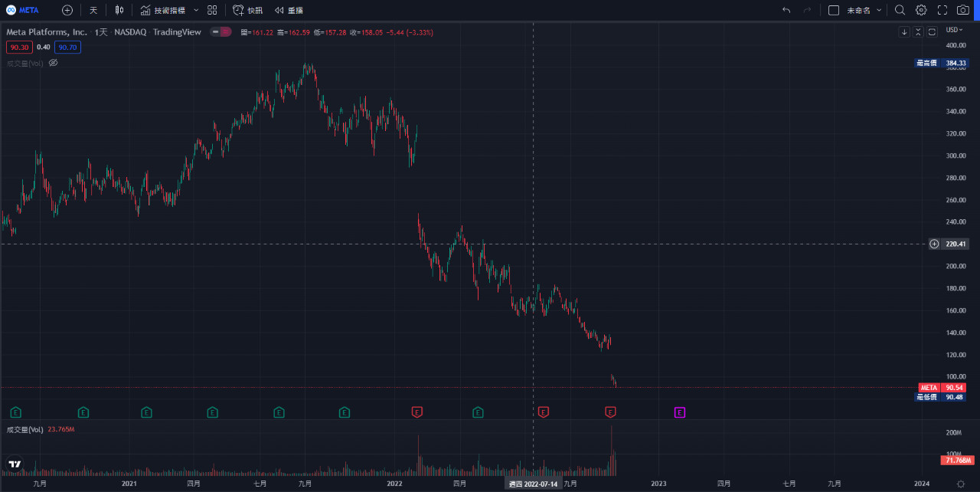This screenshot has width=980, height=492.
Task: Enter fullscreen mode
Action: (942, 10)
